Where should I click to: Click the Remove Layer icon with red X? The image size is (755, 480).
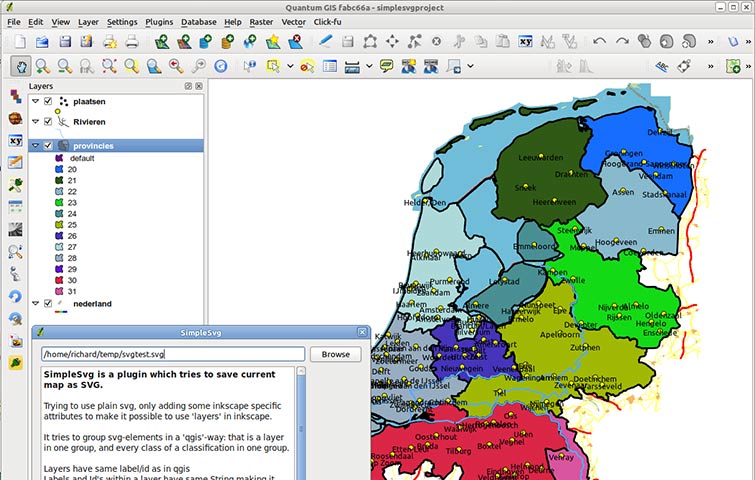[295, 42]
